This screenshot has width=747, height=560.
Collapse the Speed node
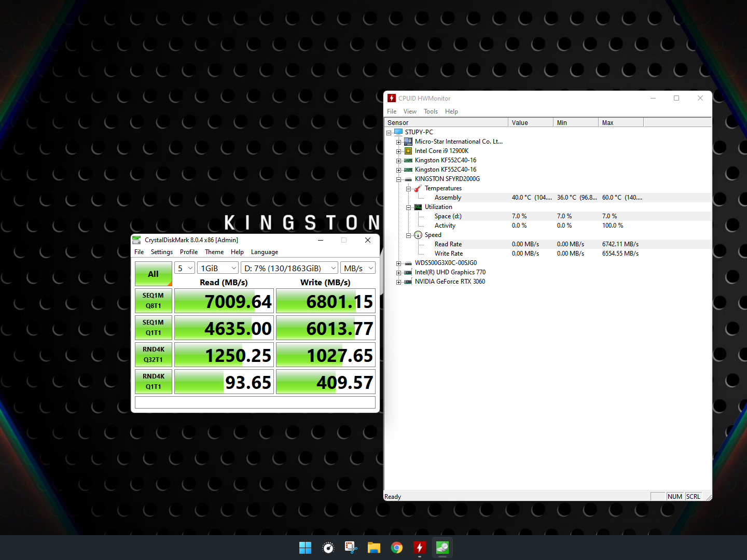pos(408,235)
